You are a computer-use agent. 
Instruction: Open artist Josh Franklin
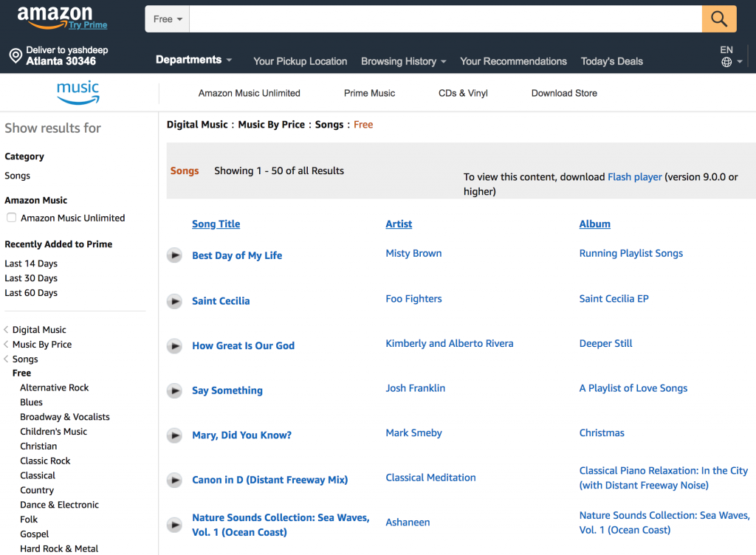(415, 388)
